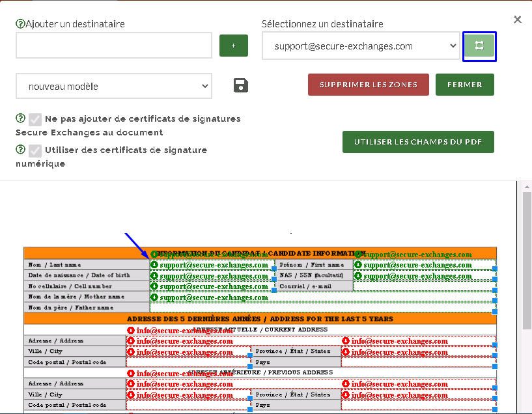Click red arrow icon in current Adresse zone

tap(131, 340)
